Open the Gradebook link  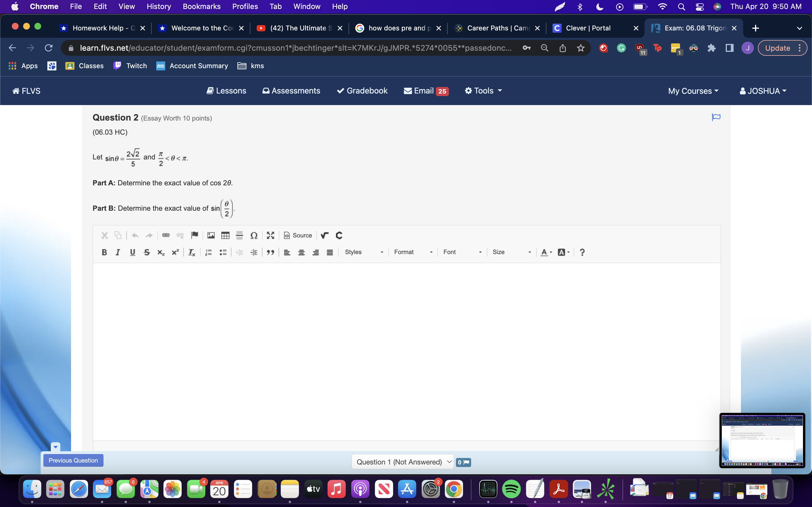[x=362, y=90]
